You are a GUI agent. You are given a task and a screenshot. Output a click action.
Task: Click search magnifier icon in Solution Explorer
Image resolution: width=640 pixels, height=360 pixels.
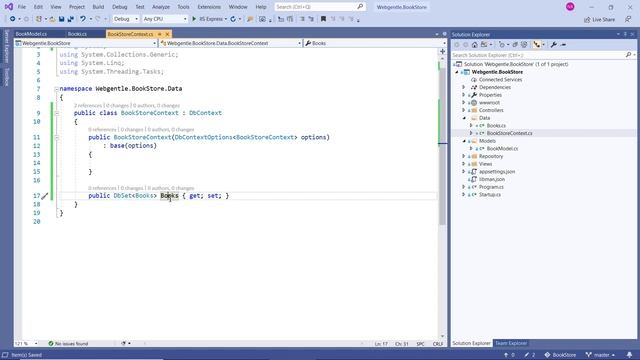pos(628,55)
